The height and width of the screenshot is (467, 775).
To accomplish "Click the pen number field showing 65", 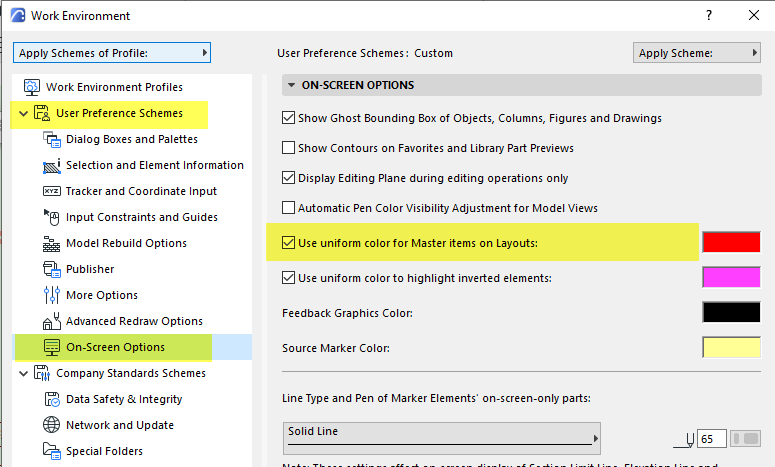I will point(712,438).
